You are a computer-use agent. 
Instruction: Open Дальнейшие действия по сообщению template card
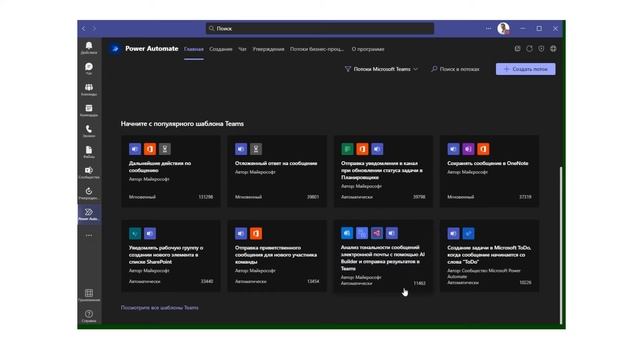tap(171, 171)
